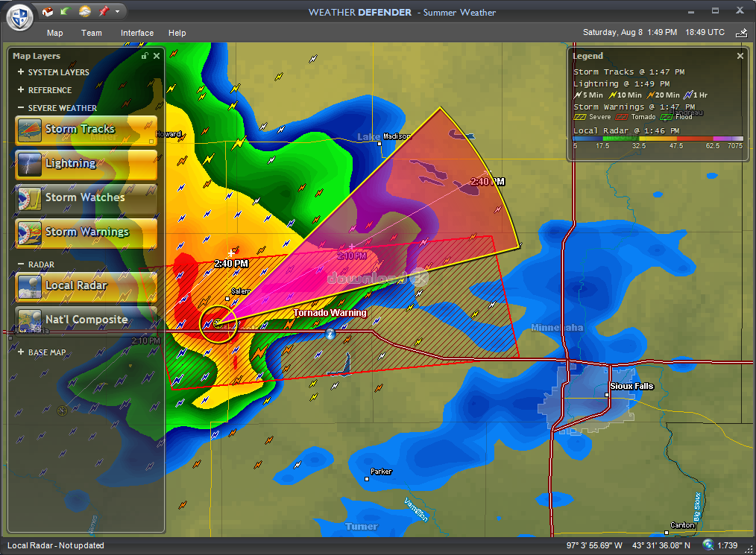Click the 'Saturday, Aug 8 1:49 PM' date text

coord(630,32)
